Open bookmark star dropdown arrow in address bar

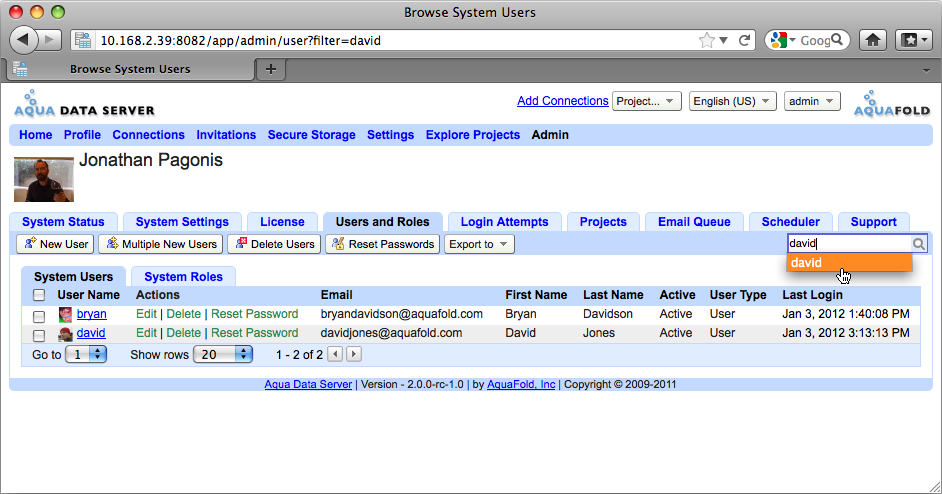pos(724,40)
